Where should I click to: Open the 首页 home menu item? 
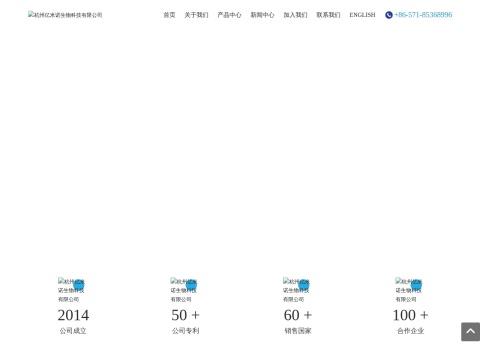tap(169, 15)
